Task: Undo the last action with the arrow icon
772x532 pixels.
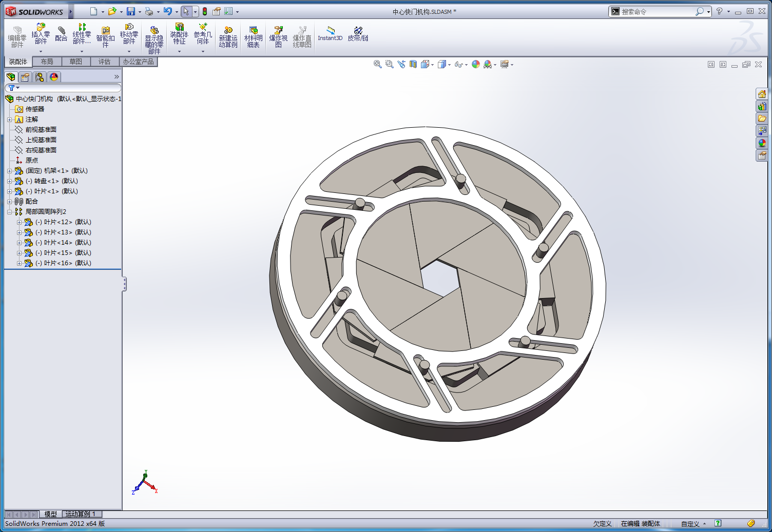Action: (x=168, y=11)
